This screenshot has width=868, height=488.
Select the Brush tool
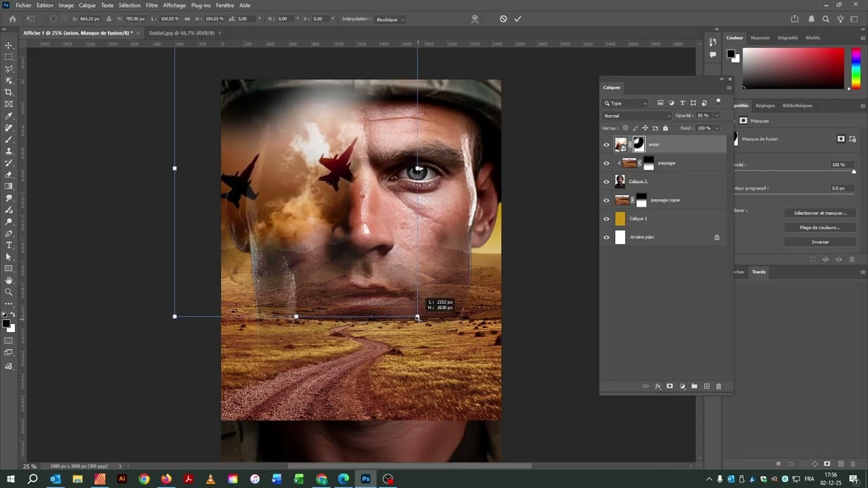[9, 140]
